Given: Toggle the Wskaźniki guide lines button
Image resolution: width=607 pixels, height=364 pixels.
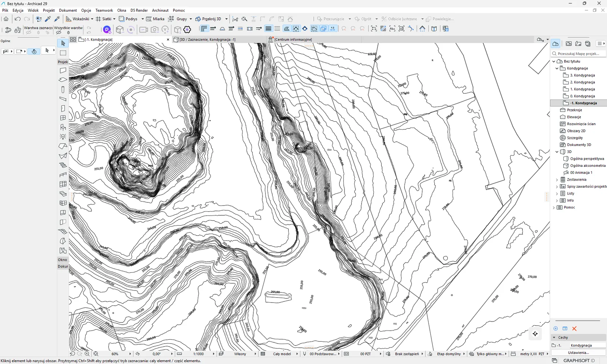Looking at the screenshot, I should (77, 19).
